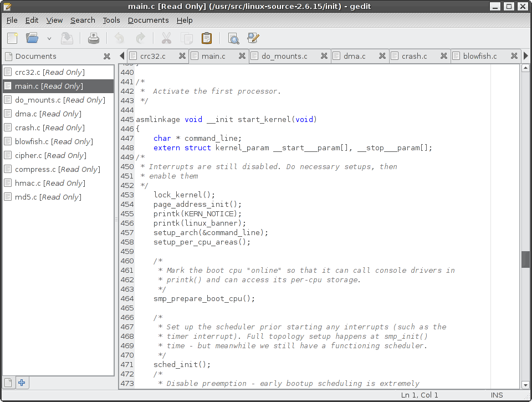Image resolution: width=532 pixels, height=402 pixels.
Task: Click scrollbar down arrow in editor
Action: (525, 385)
